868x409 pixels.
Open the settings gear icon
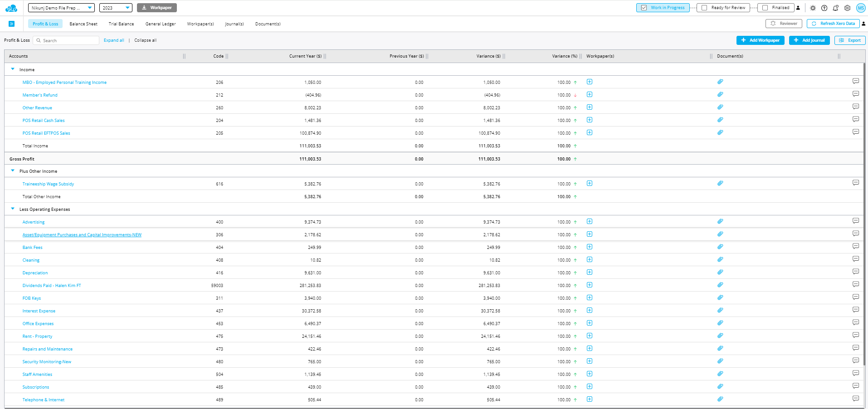pos(847,8)
